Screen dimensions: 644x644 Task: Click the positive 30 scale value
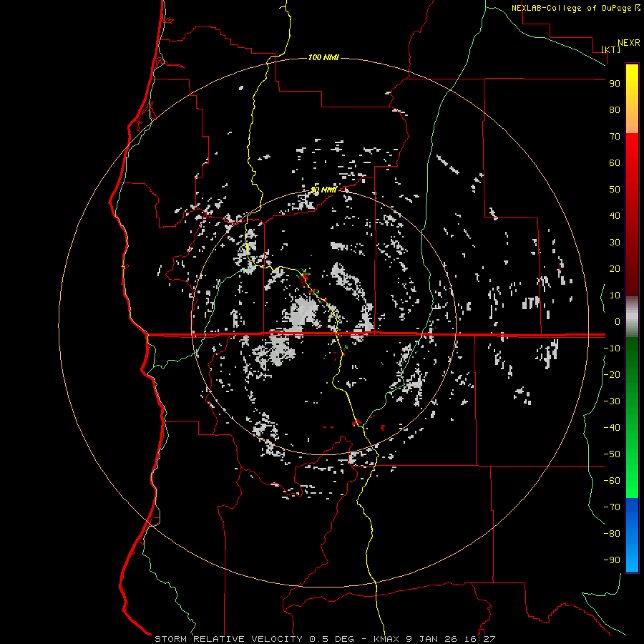pyautogui.click(x=615, y=243)
